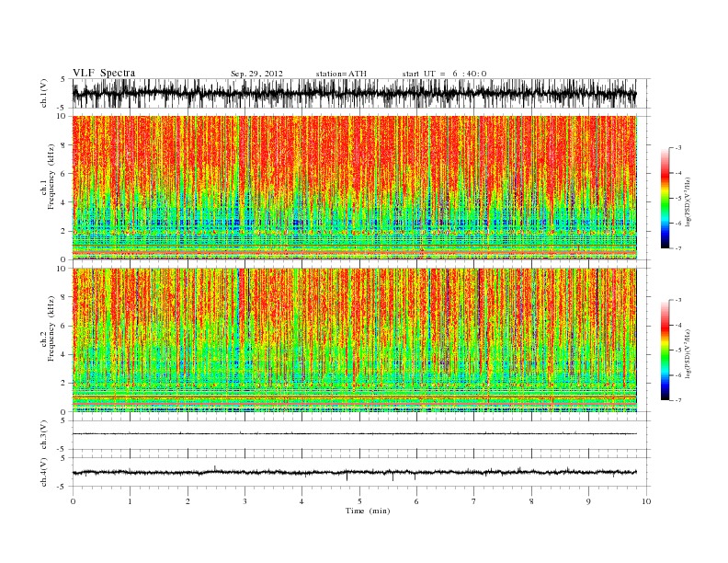The height and width of the screenshot is (563, 728).
Task: Click the "6" kHz tick on ch.1 frequency axis
Action: coord(64,174)
